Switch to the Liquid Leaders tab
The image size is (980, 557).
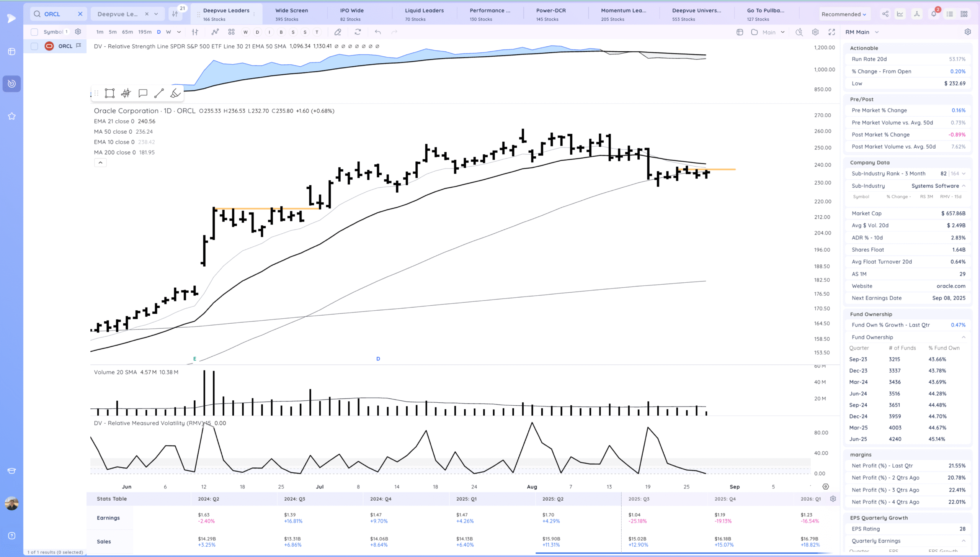[x=424, y=14]
